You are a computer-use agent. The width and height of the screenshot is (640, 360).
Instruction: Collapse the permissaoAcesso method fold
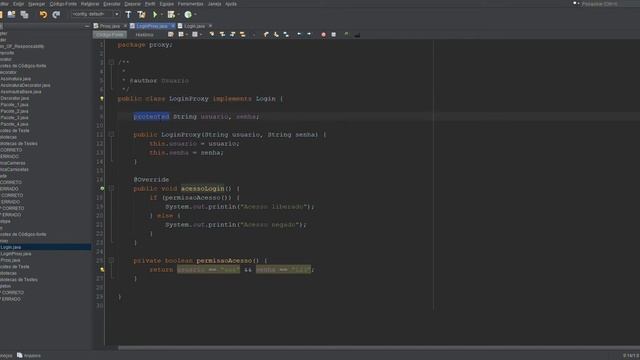tap(111, 260)
